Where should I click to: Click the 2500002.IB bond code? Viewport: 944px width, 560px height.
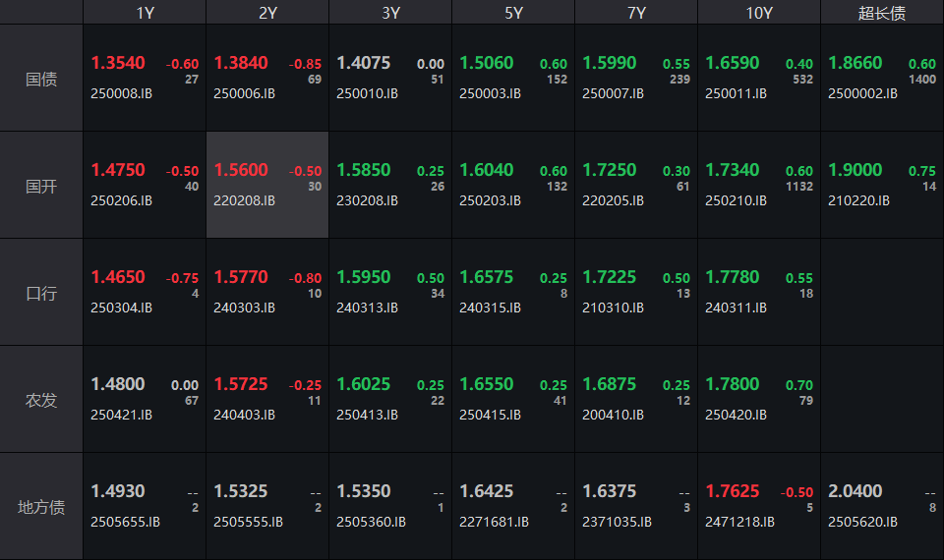pyautogui.click(x=862, y=93)
